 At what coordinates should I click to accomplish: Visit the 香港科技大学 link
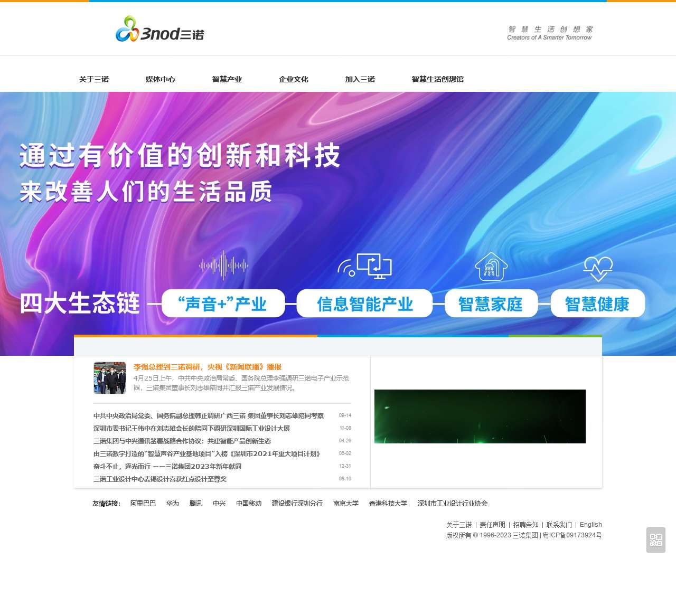pyautogui.click(x=388, y=504)
